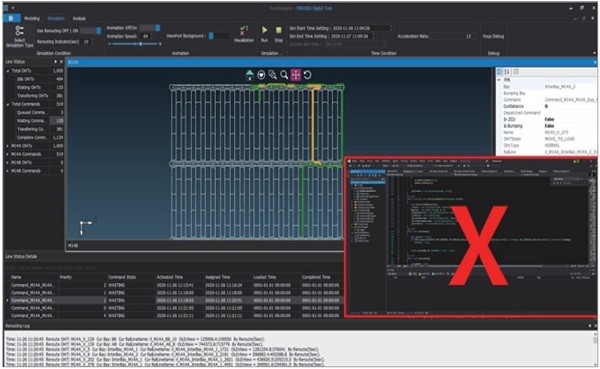Toggle the purple grid view icon

point(296,75)
